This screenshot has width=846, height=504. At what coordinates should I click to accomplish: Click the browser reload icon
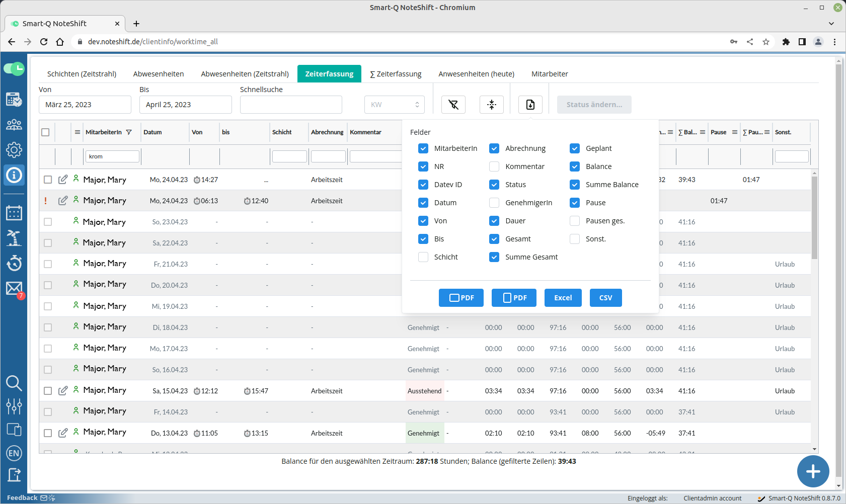(x=44, y=42)
